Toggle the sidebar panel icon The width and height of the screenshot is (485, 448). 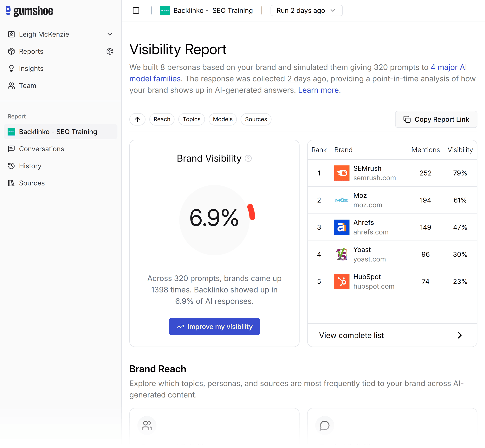136,11
